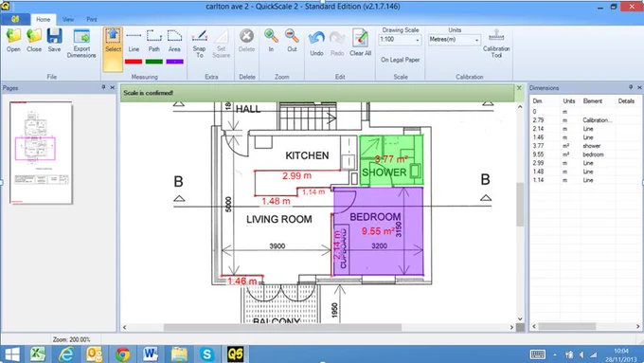Open Skype from the taskbar
Image resolution: width=644 pixels, height=363 pixels.
pos(206,354)
